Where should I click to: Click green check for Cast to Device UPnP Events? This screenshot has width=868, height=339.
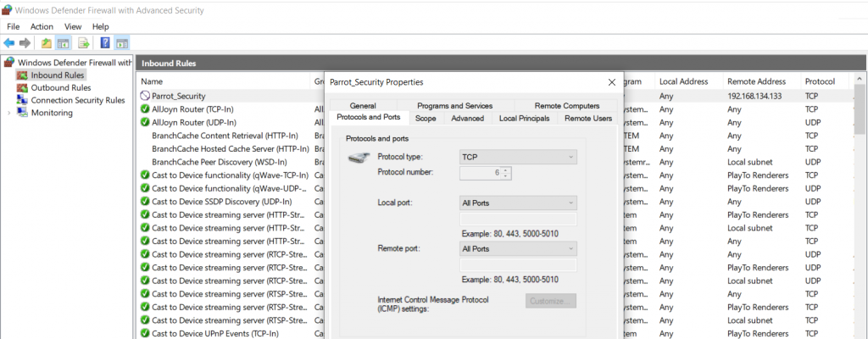145,333
